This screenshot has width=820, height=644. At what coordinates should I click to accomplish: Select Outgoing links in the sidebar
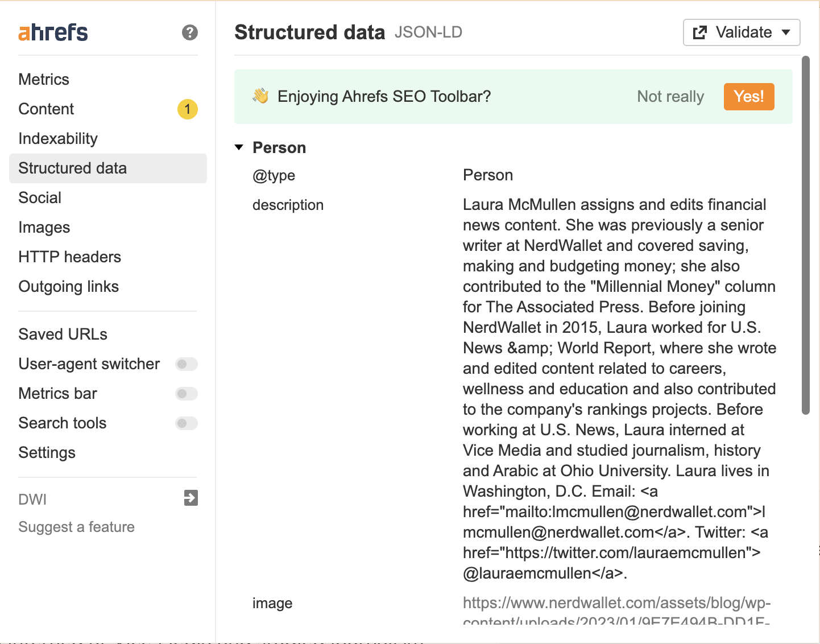pos(69,287)
